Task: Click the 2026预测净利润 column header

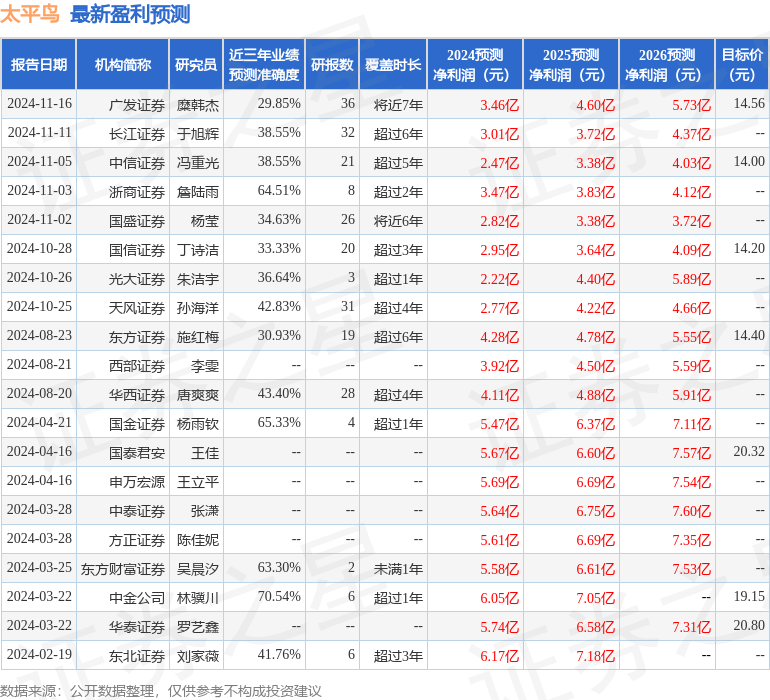Action: pyautogui.click(x=667, y=65)
